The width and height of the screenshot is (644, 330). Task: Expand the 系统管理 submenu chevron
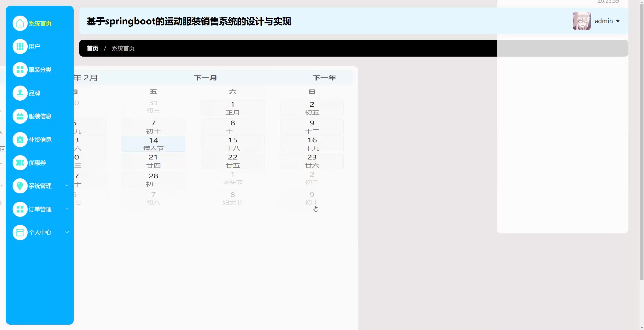67,186
